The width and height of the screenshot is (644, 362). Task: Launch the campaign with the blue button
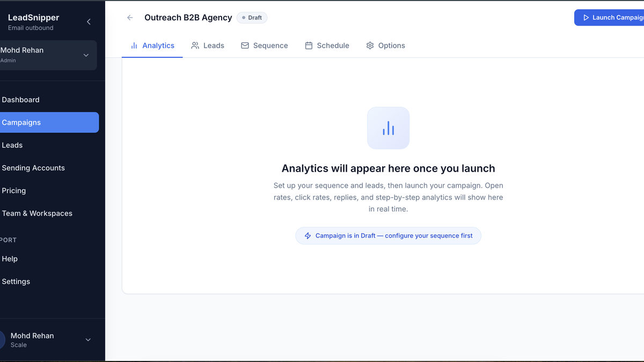(x=609, y=18)
